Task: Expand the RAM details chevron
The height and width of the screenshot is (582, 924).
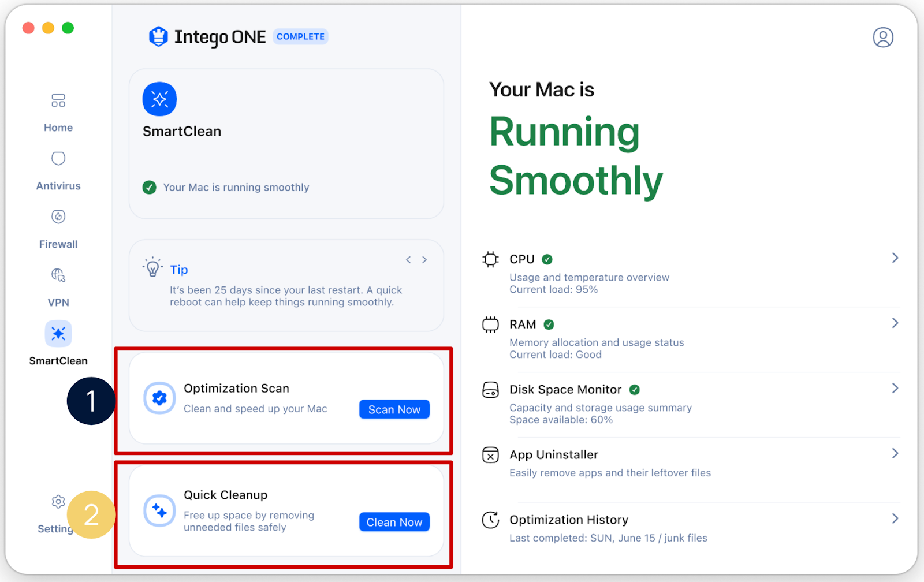Action: (895, 323)
